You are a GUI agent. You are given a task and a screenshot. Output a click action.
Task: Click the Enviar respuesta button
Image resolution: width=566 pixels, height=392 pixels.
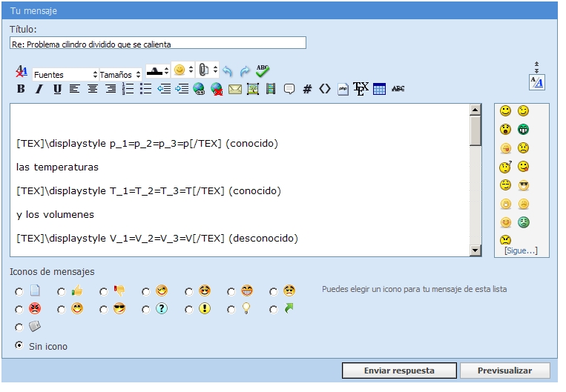[x=399, y=371]
